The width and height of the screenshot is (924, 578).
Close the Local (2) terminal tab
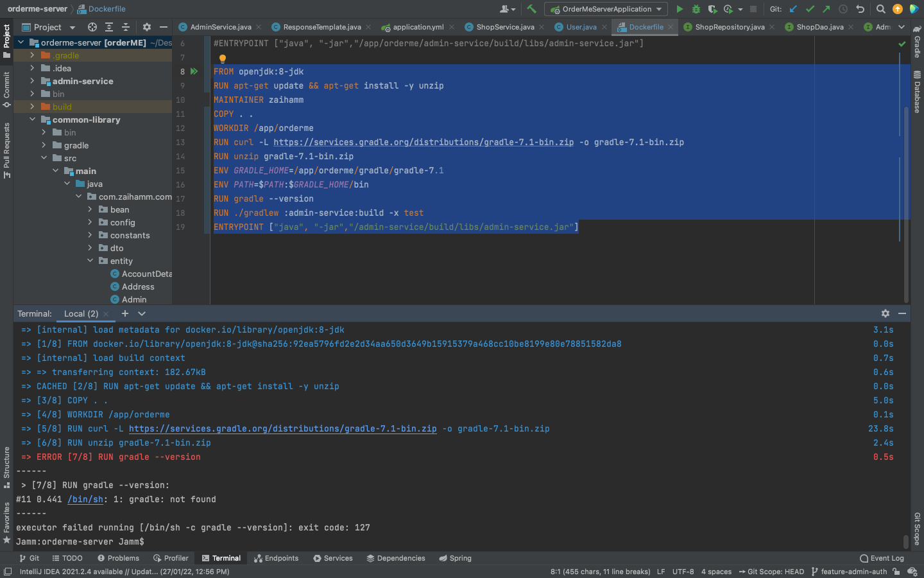point(106,314)
